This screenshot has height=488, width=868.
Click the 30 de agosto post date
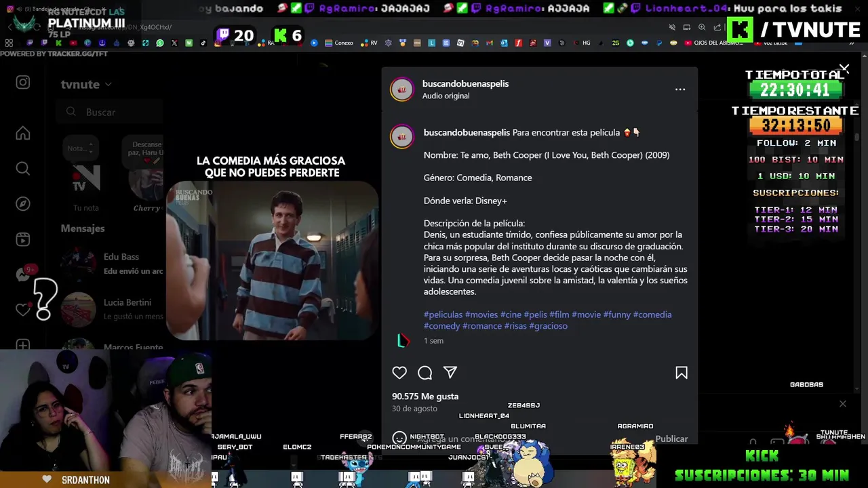[414, 409]
